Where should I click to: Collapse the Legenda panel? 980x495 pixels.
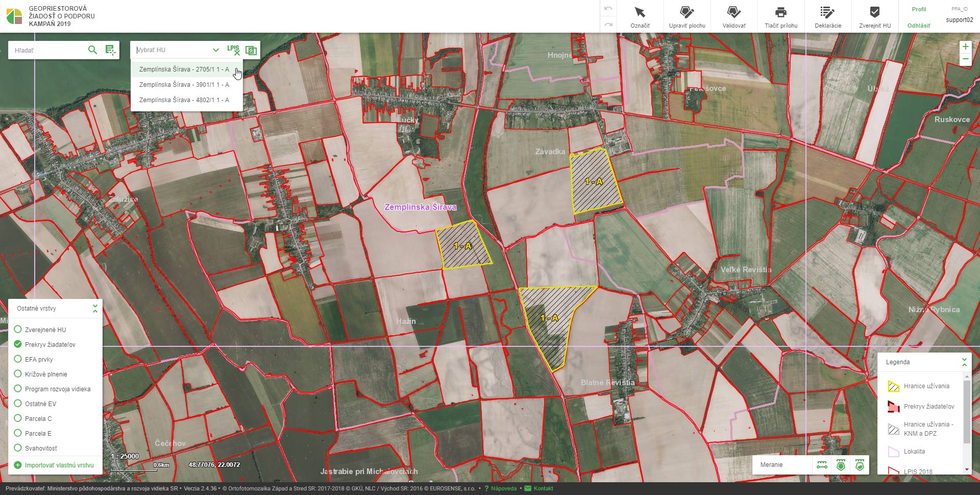point(964,362)
